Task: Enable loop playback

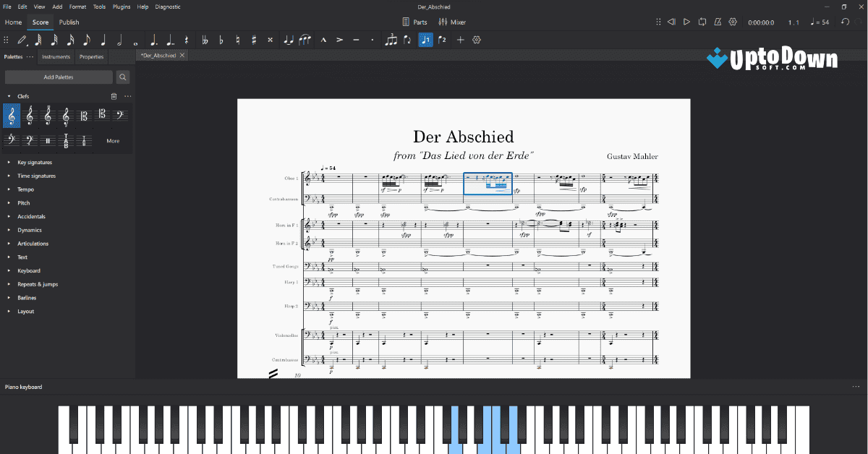Action: [702, 22]
